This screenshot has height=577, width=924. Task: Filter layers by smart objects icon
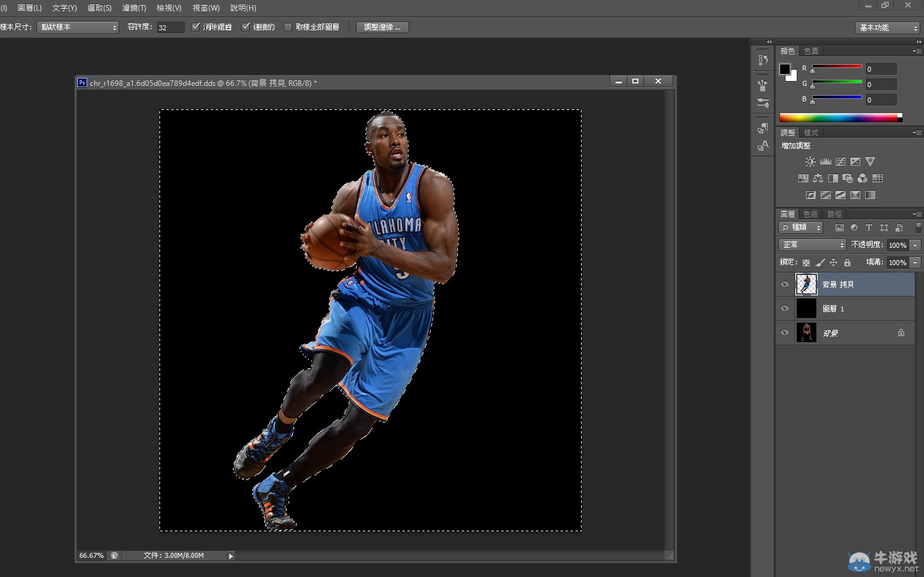899,227
